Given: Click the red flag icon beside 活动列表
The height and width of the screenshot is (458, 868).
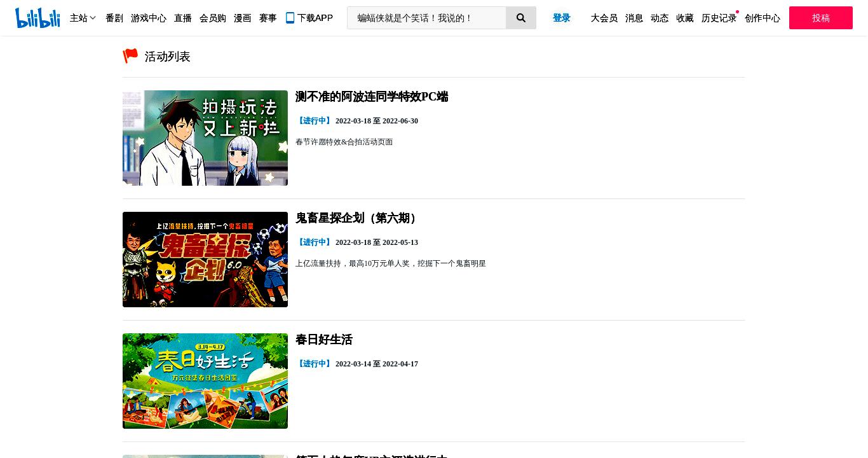Looking at the screenshot, I should coord(130,56).
